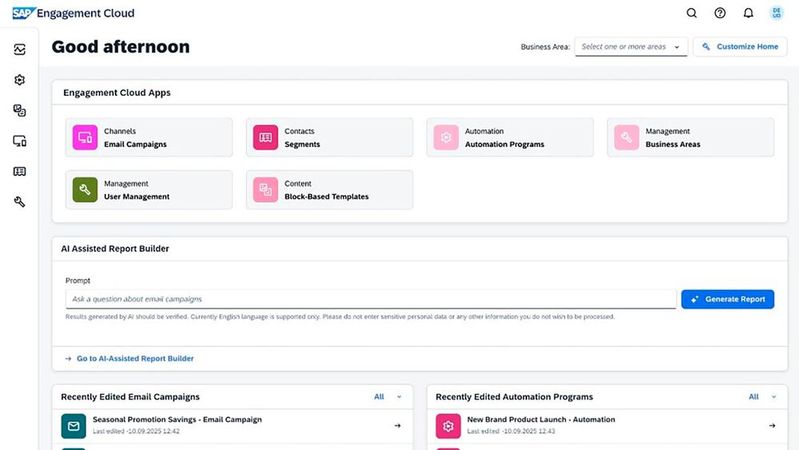Click the Engagement Cloud Apps heading

[117, 93]
